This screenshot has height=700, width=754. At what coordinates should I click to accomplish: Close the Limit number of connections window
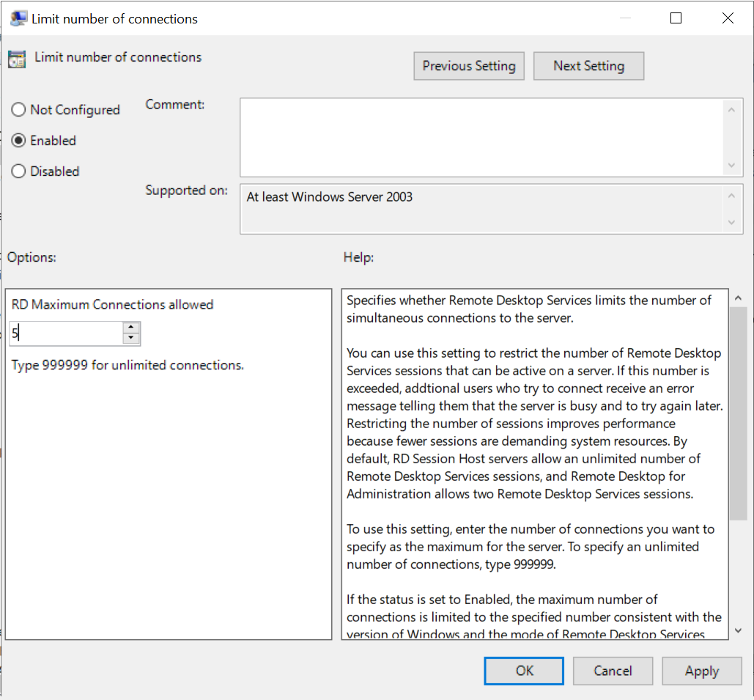728,18
